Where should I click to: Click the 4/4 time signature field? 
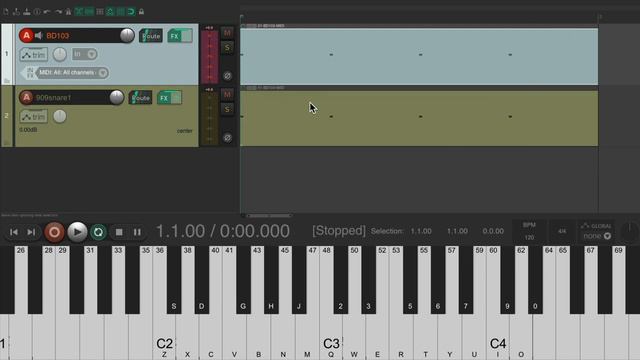coord(562,231)
